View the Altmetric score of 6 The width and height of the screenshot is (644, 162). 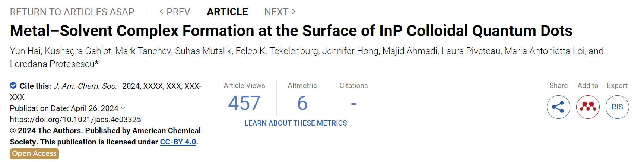(302, 103)
